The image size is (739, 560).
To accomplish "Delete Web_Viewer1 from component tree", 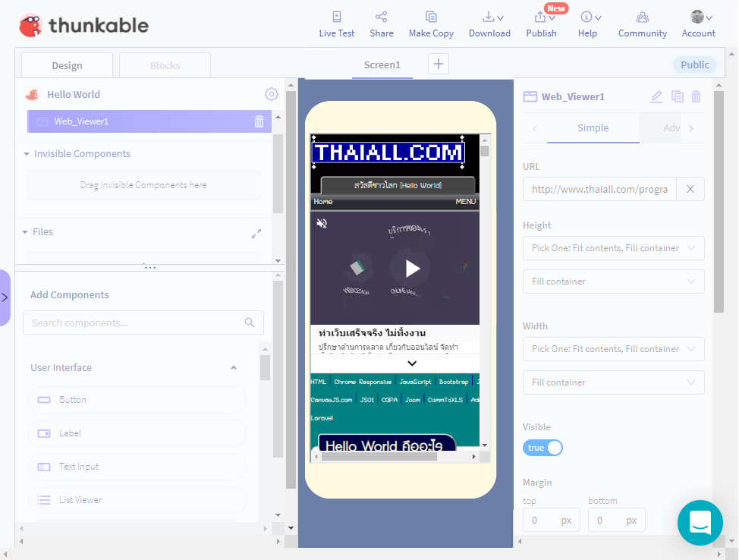I will coord(259,121).
